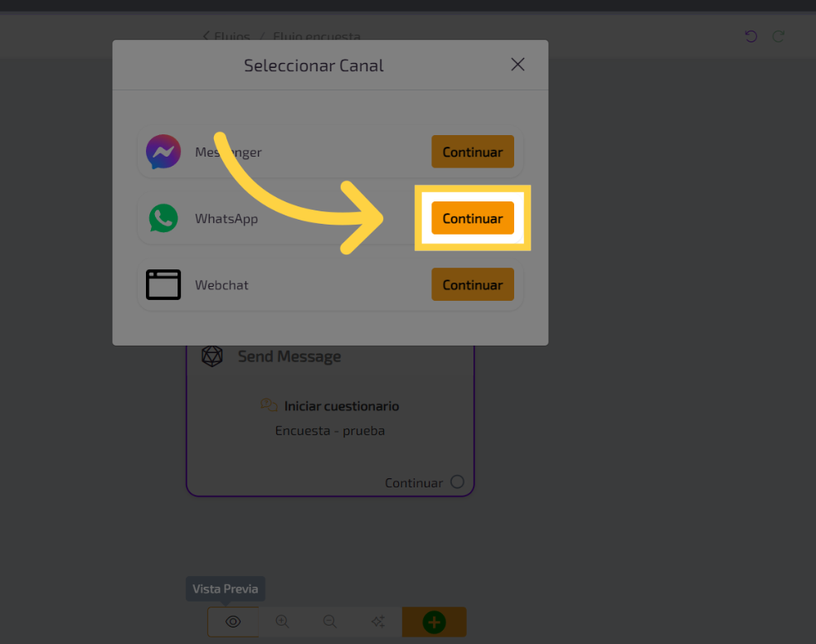The width and height of the screenshot is (816, 644).
Task: Select the WhatsApp channel icon
Action: tap(163, 218)
